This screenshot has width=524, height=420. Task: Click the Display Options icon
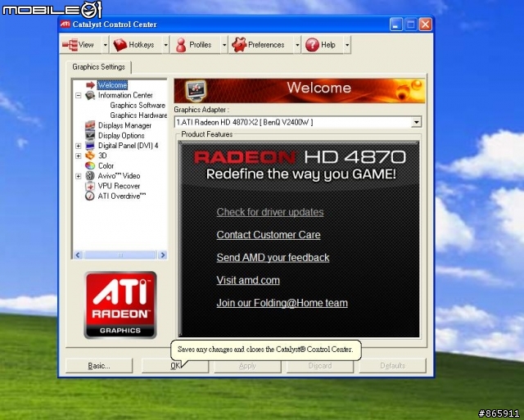click(x=89, y=135)
